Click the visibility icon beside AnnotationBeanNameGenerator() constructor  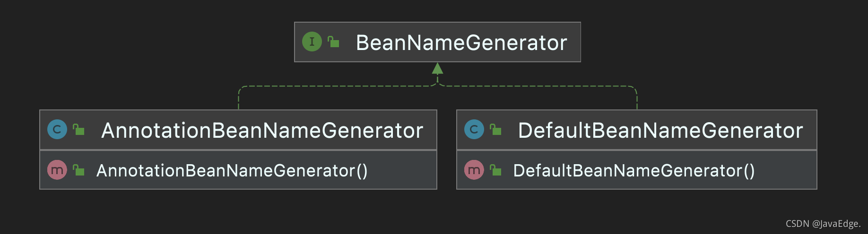[79, 170]
